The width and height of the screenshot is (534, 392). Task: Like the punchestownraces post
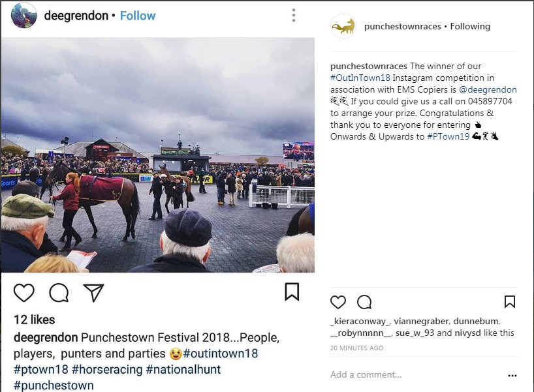tap(338, 302)
